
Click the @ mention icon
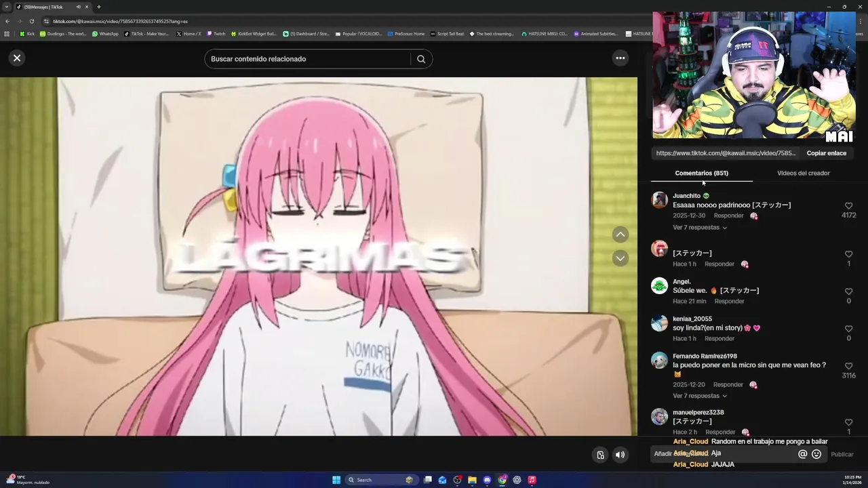[802, 454]
